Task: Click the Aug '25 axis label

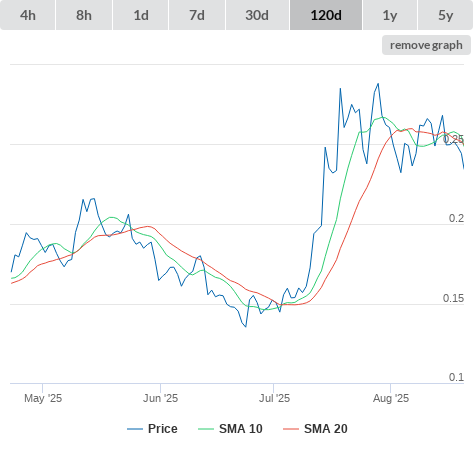Action: tap(391, 398)
